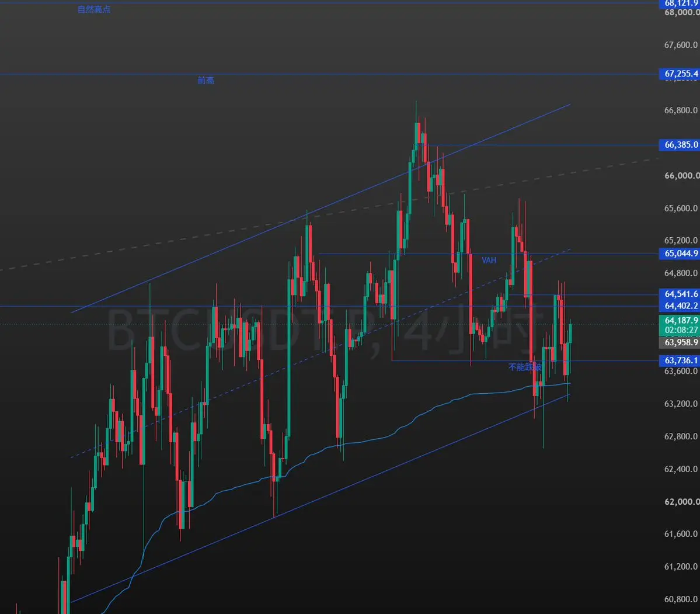
Task: Click the VAH annotation text
Action: 489,260
